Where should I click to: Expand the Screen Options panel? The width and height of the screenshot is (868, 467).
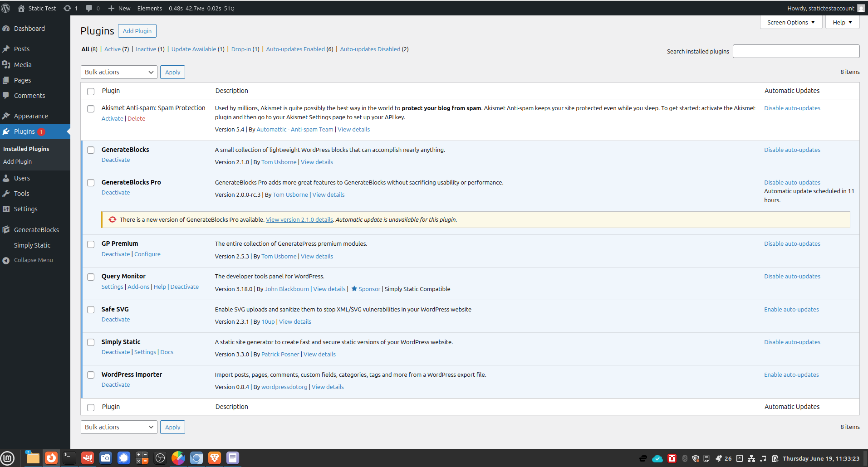(x=790, y=22)
